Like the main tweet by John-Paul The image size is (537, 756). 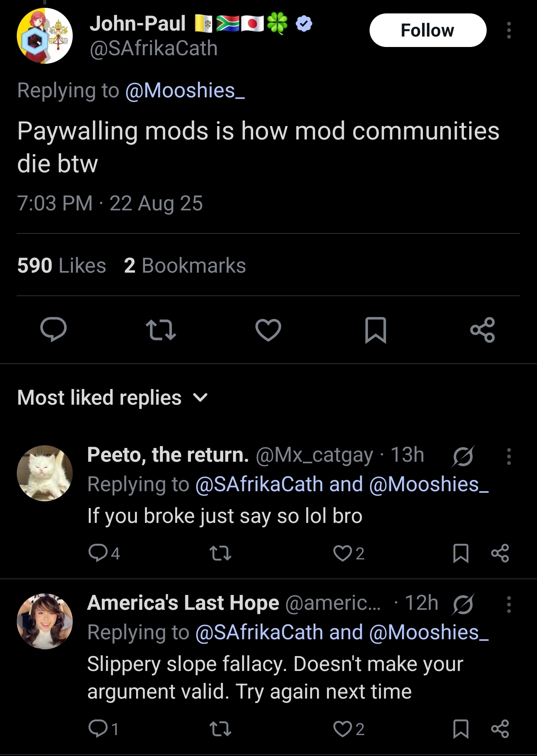[x=268, y=330]
